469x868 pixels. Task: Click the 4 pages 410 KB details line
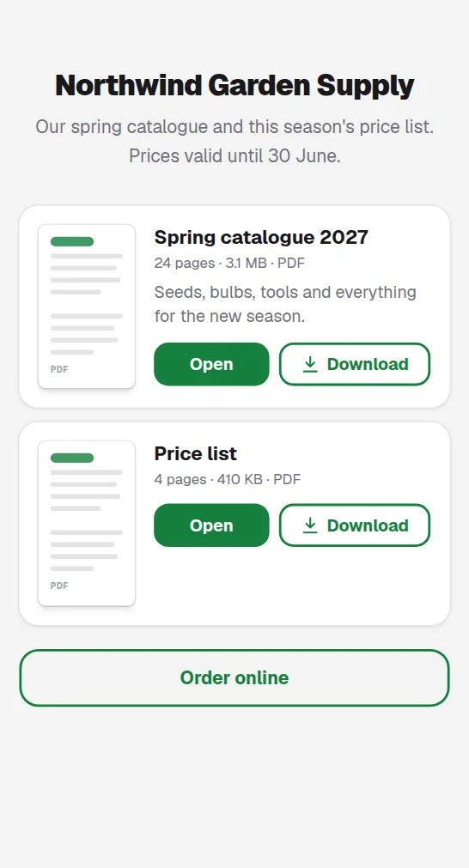coord(228,479)
